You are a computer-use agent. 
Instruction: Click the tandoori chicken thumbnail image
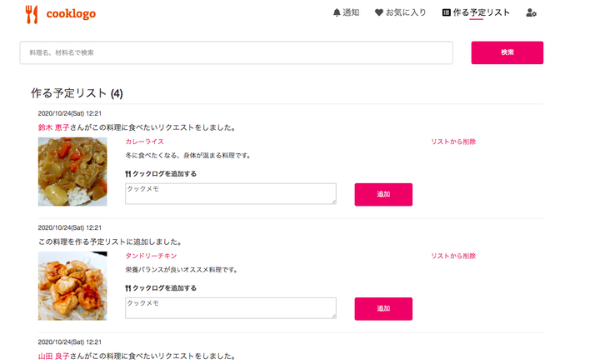coord(72,286)
